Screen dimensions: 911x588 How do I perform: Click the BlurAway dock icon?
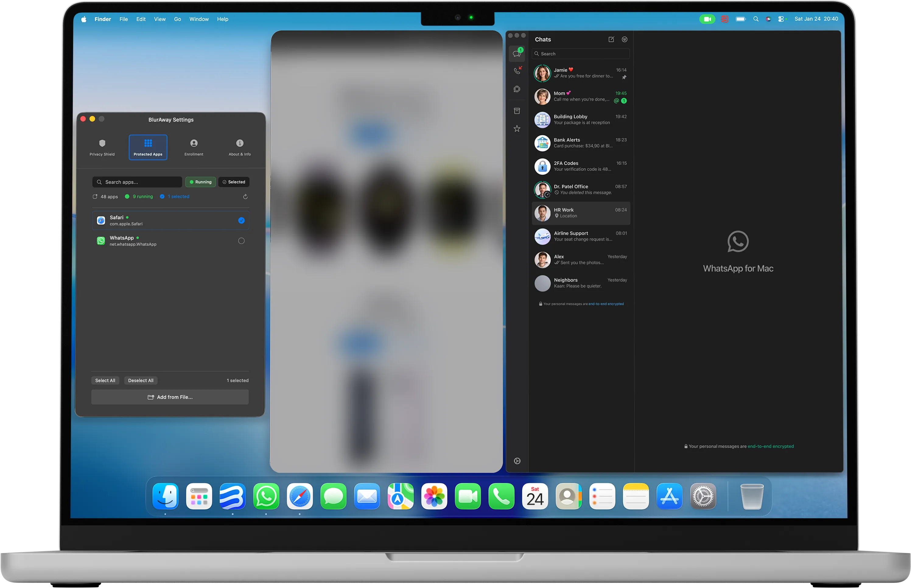click(x=233, y=496)
